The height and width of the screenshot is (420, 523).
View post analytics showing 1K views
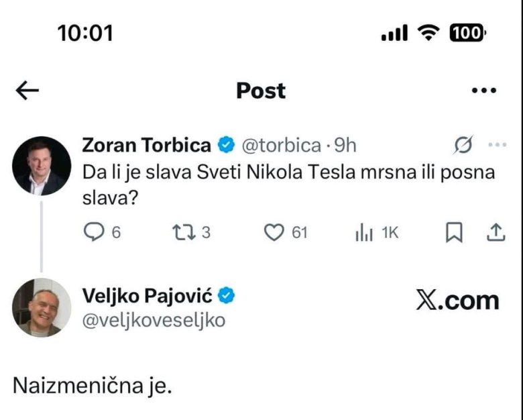point(363,232)
